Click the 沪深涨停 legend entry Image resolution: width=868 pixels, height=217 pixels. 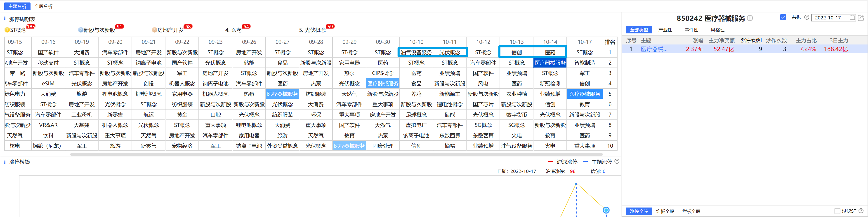(x=563, y=162)
